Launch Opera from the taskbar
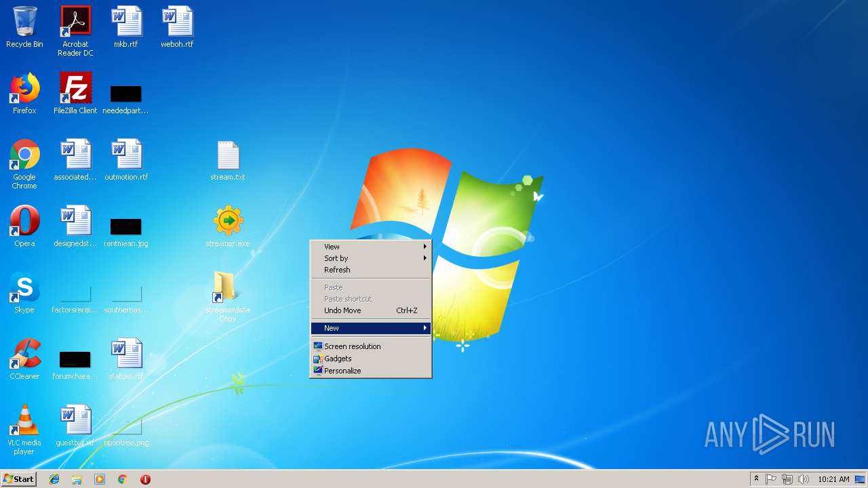This screenshot has width=868, height=488. click(x=145, y=479)
